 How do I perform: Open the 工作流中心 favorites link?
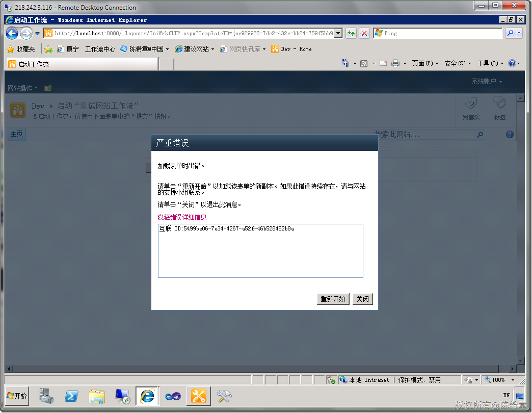tap(100, 49)
